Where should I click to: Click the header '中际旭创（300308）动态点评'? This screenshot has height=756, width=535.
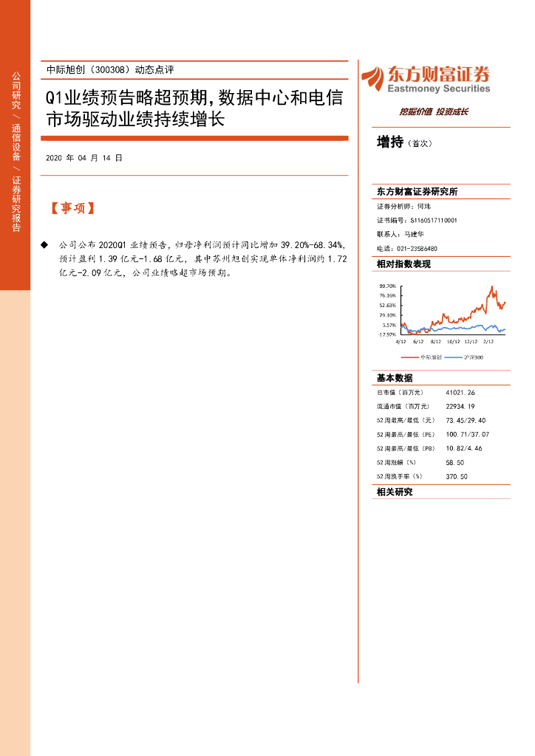111,70
